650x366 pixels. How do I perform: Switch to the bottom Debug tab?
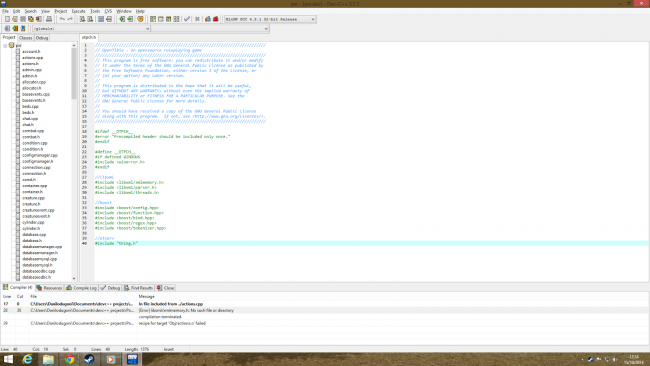[x=110, y=288]
